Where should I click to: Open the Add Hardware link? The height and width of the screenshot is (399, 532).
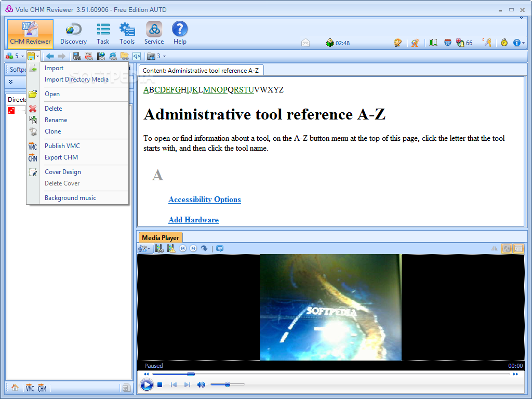(193, 220)
